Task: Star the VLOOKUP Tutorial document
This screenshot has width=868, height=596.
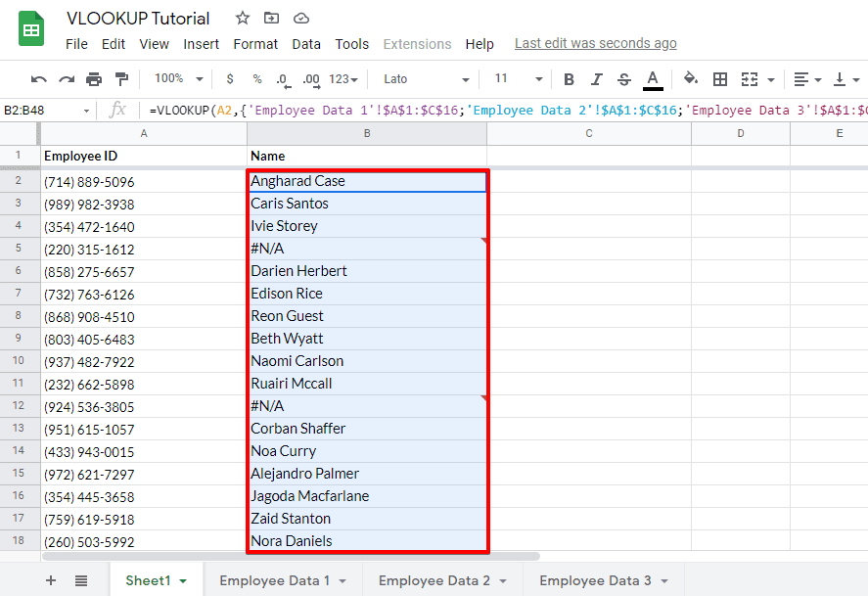Action: pyautogui.click(x=241, y=17)
